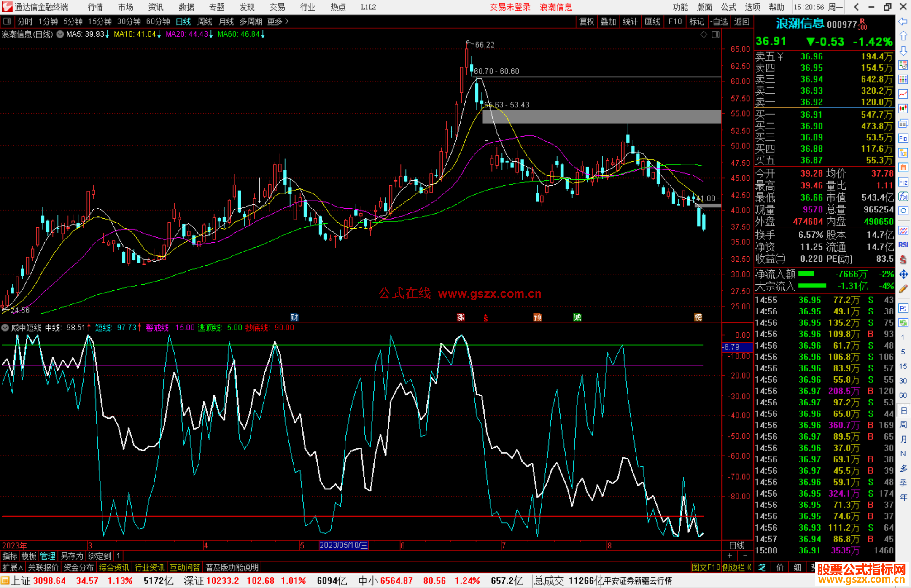Toggle the side panel icon above chart
911x588 pixels.
pyautogui.click(x=715, y=35)
